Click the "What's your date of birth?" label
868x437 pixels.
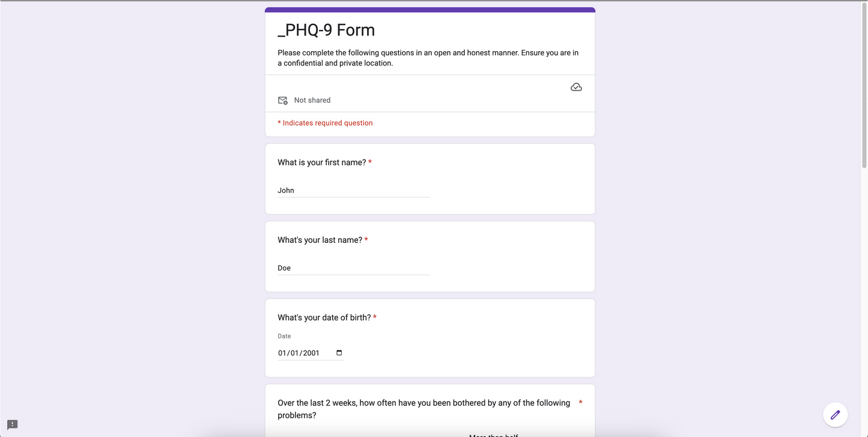coord(324,317)
